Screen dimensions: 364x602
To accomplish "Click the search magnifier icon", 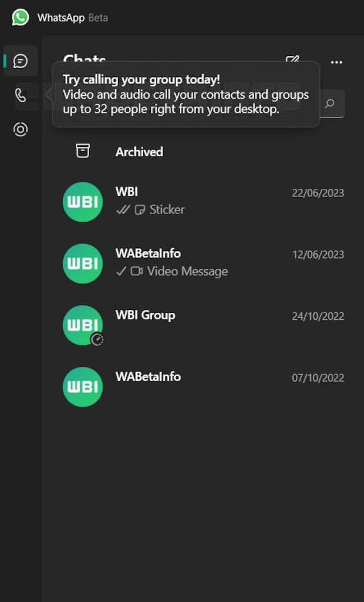I will tap(330, 104).
